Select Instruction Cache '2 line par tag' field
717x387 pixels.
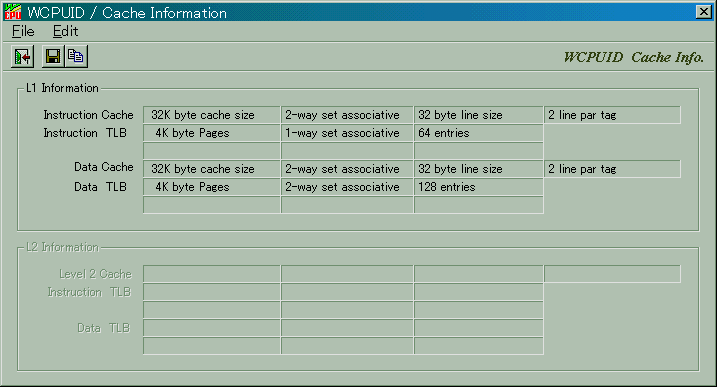click(x=612, y=115)
